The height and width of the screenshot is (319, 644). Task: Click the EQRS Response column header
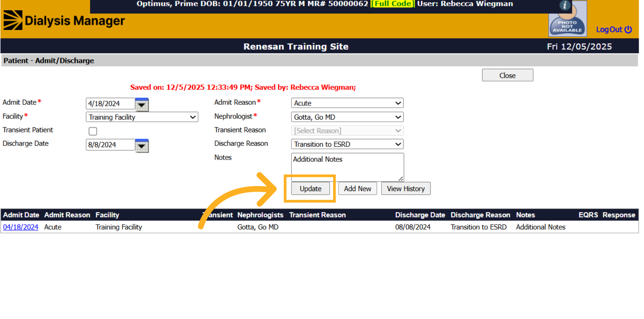pos(607,215)
